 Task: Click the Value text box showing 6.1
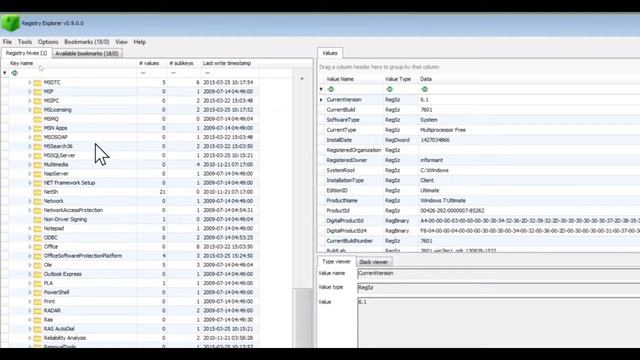[x=498, y=322]
